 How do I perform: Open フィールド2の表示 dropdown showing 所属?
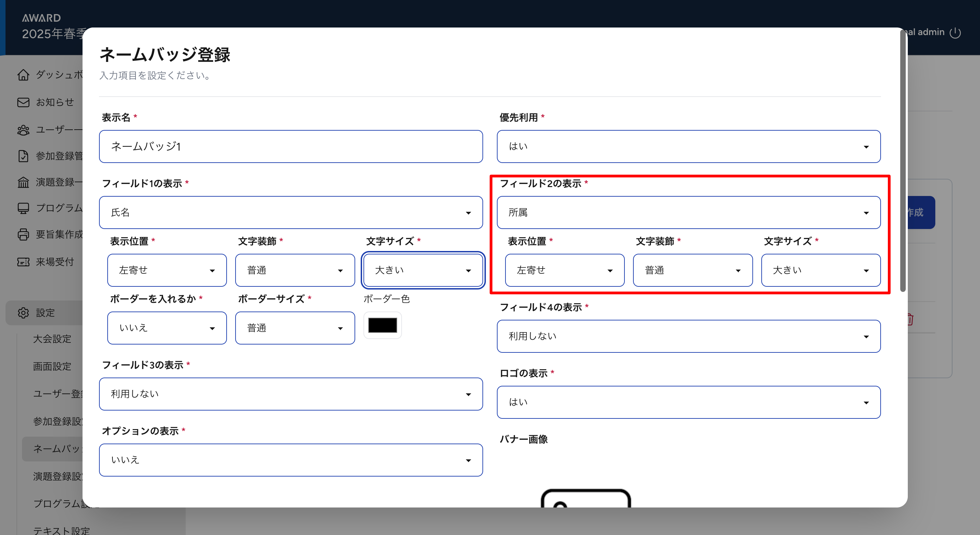(688, 212)
